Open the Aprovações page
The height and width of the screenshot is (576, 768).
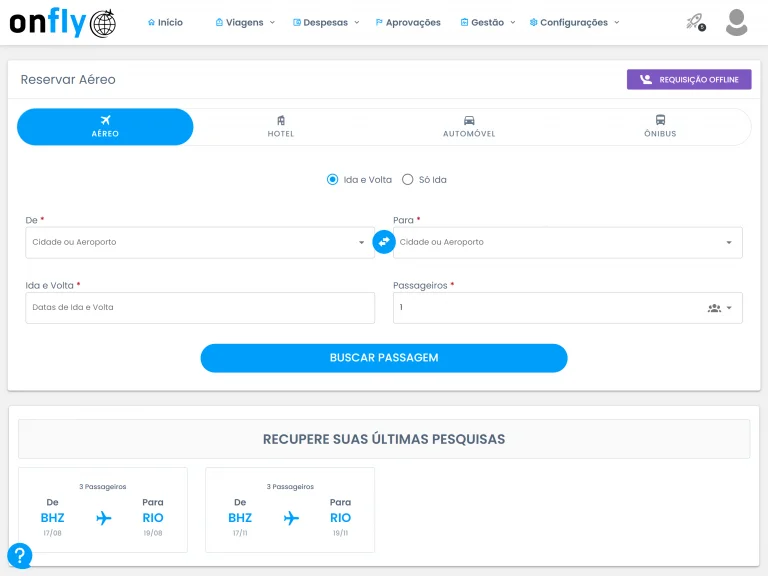408,23
